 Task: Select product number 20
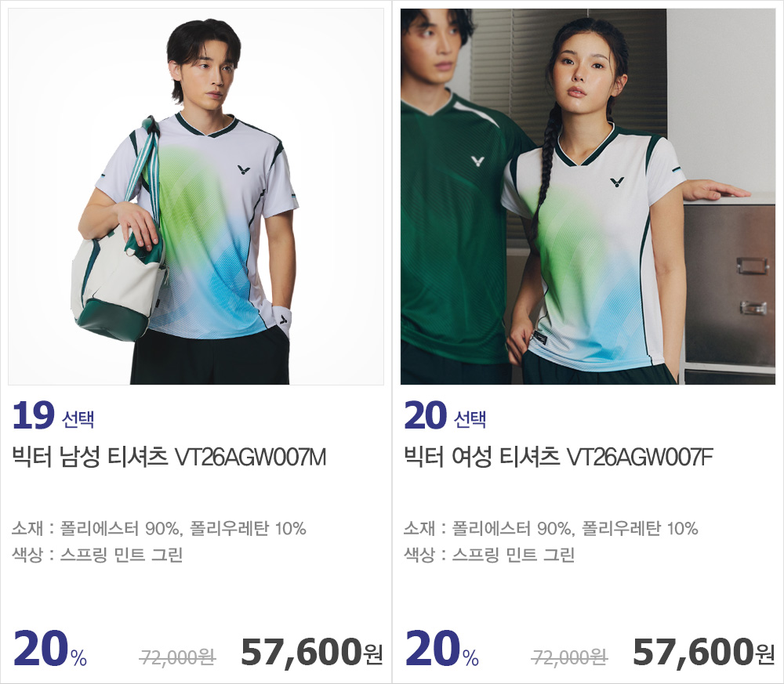(x=425, y=416)
